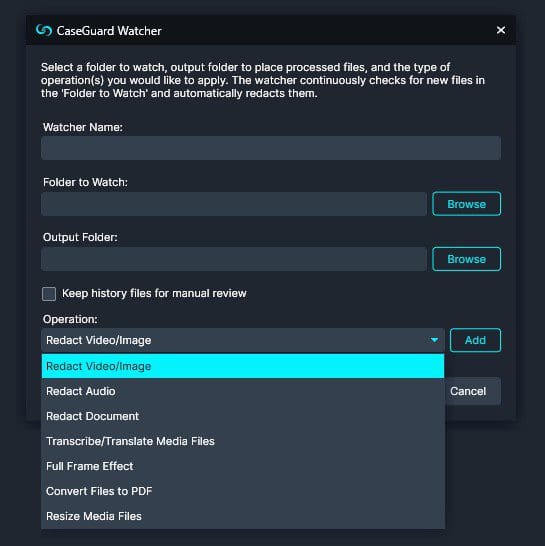Choose Resize Media Files operation
545x546 pixels.
pyautogui.click(x=243, y=516)
